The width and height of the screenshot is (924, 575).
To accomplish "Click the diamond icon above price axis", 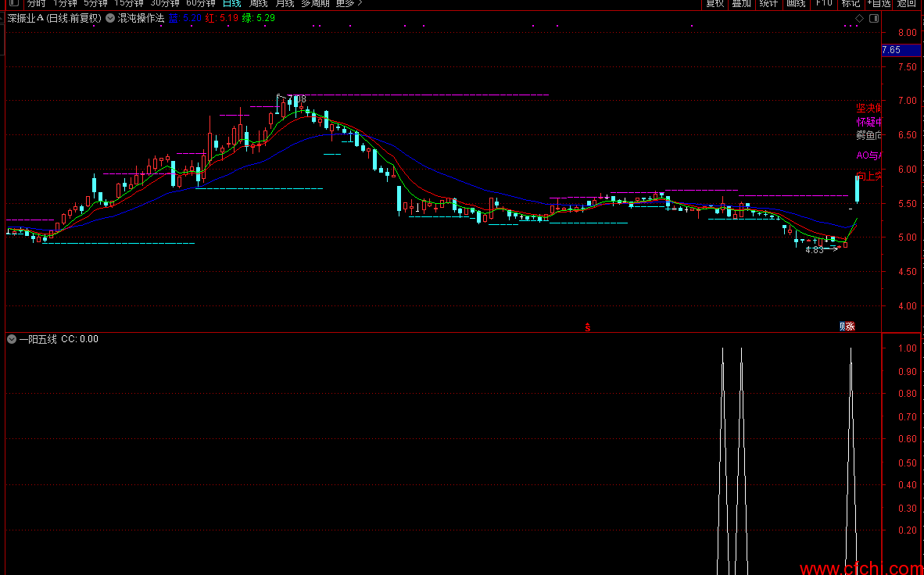I will coord(859,18).
